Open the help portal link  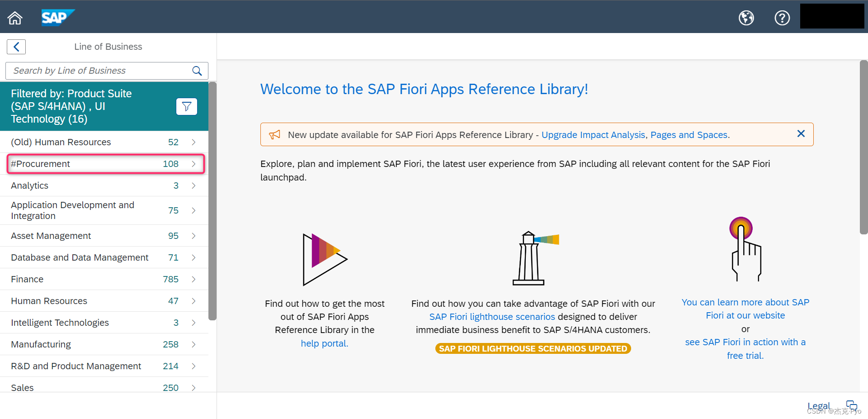point(324,343)
